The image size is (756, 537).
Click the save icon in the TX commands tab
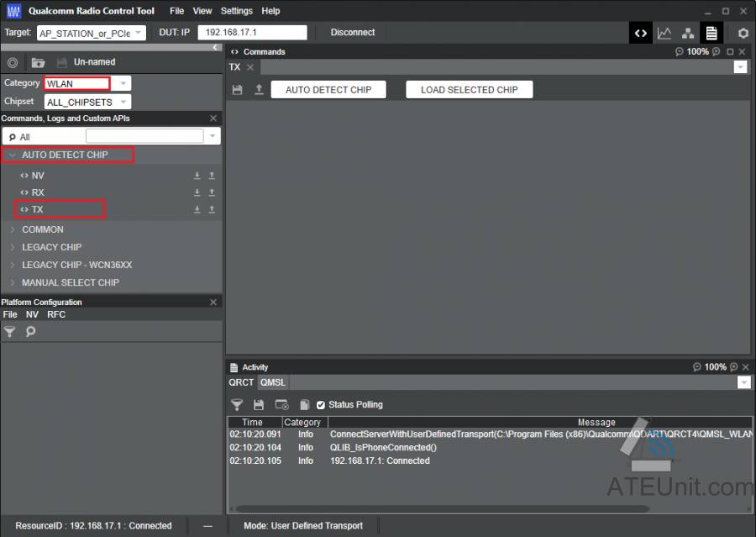(x=237, y=90)
